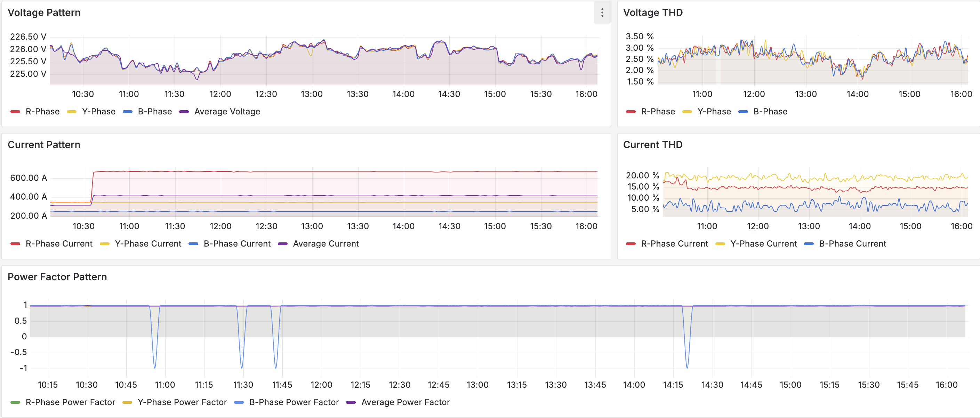Toggle Average Power Factor legend item
The image size is (980, 418).
pos(405,402)
